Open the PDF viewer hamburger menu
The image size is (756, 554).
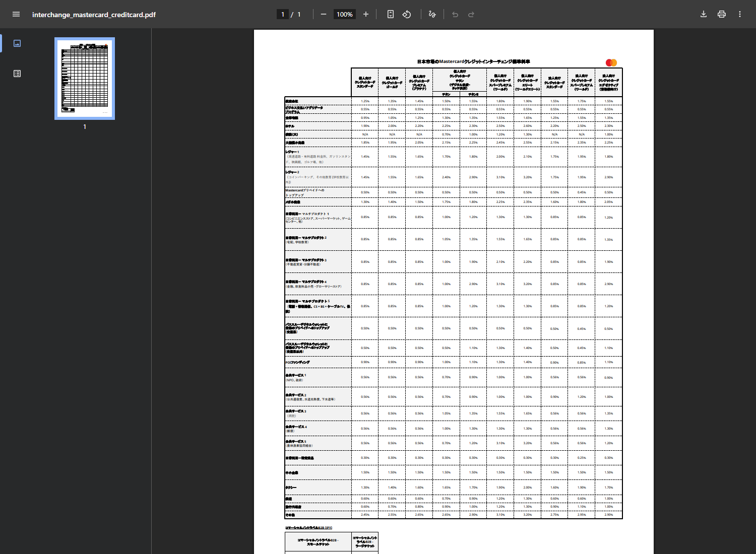(16, 14)
